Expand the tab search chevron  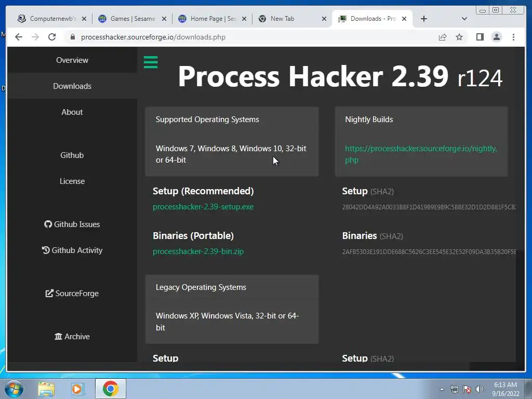(464, 19)
